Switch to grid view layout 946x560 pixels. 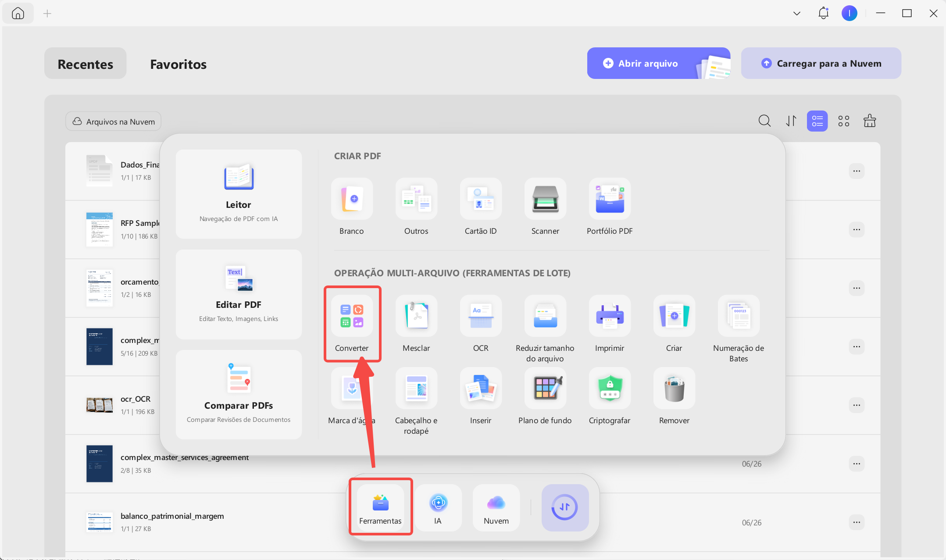tap(843, 121)
